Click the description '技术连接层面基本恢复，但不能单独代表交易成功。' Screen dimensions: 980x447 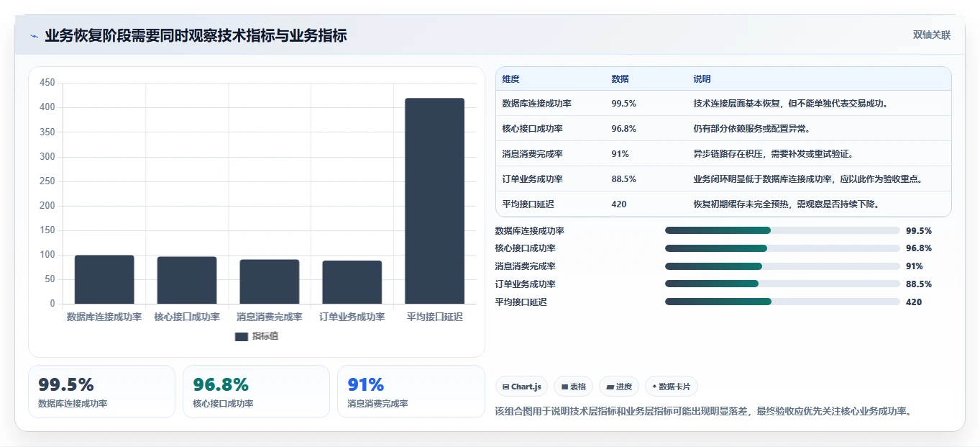pos(792,104)
